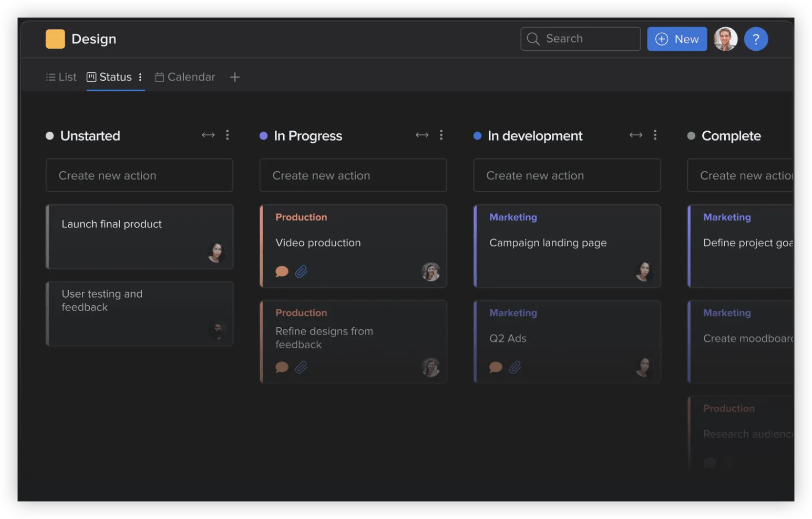Switch to the Calendar view tab

[185, 77]
